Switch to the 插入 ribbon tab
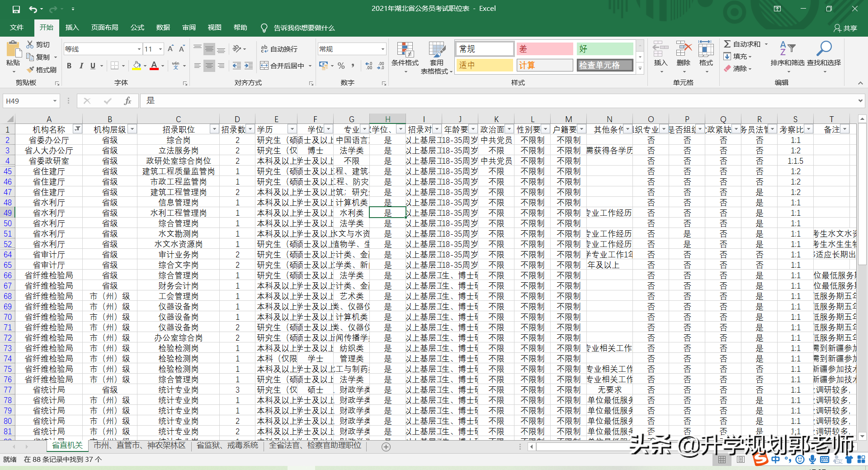 click(72, 28)
